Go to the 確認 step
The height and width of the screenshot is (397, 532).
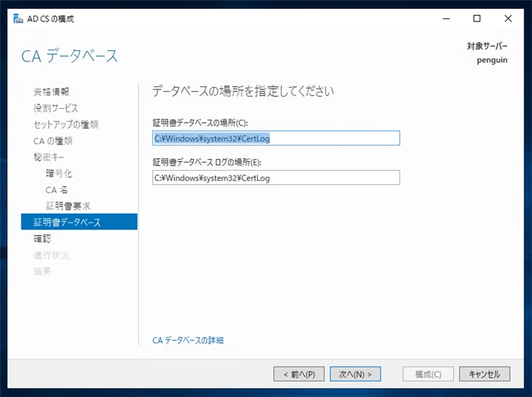tap(42, 238)
